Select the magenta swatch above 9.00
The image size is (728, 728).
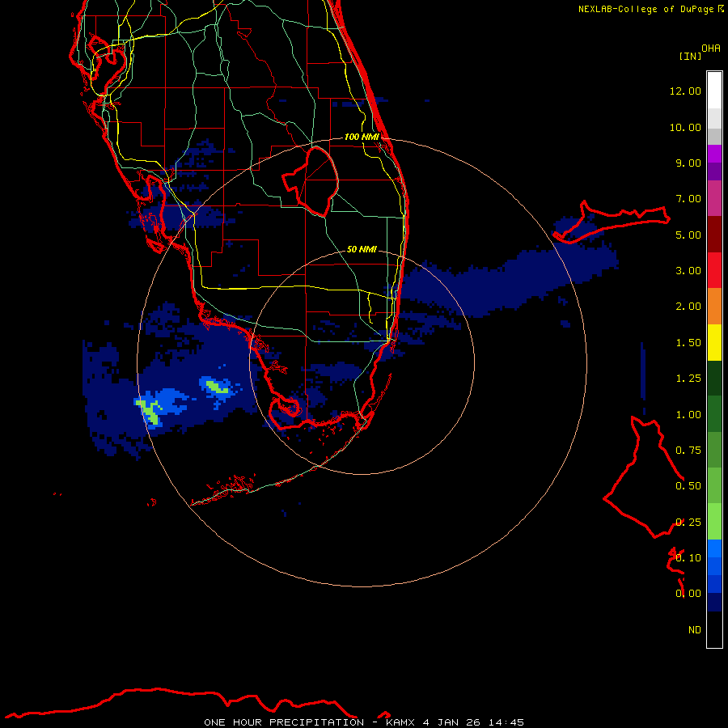714,154
